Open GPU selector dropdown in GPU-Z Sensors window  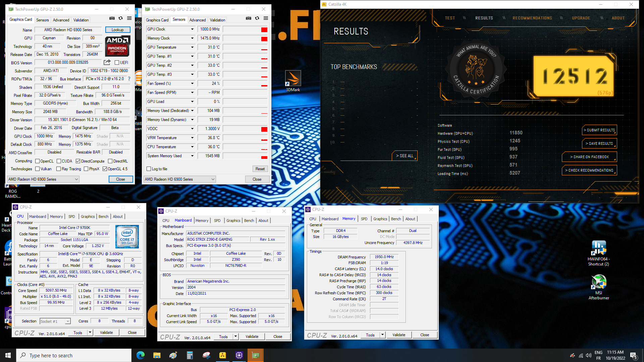[179, 179]
